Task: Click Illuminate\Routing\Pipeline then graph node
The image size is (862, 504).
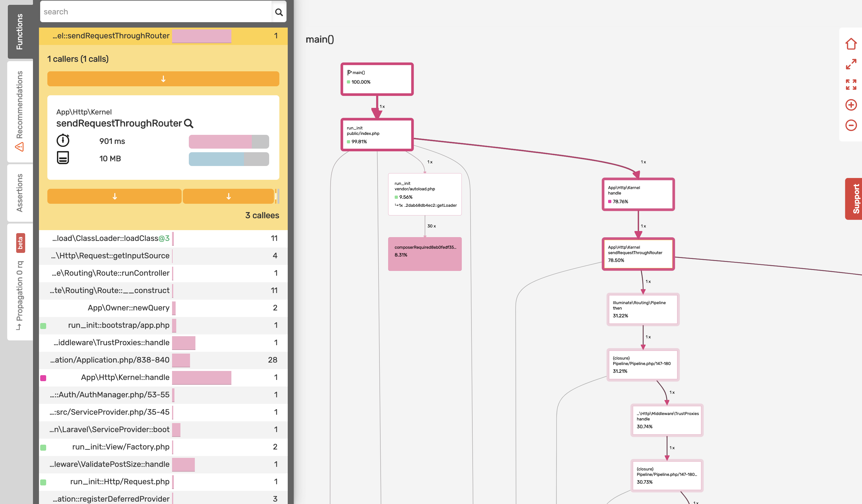Action: point(643,310)
